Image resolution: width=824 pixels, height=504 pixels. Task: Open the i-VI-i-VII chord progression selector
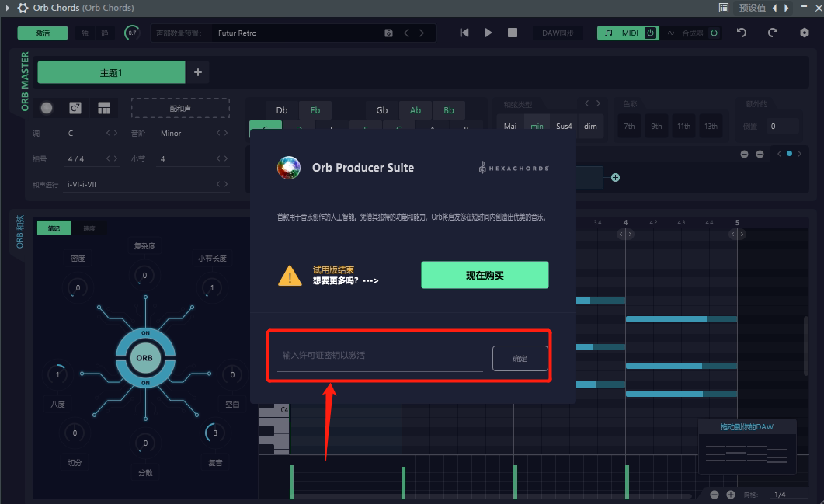point(148,185)
